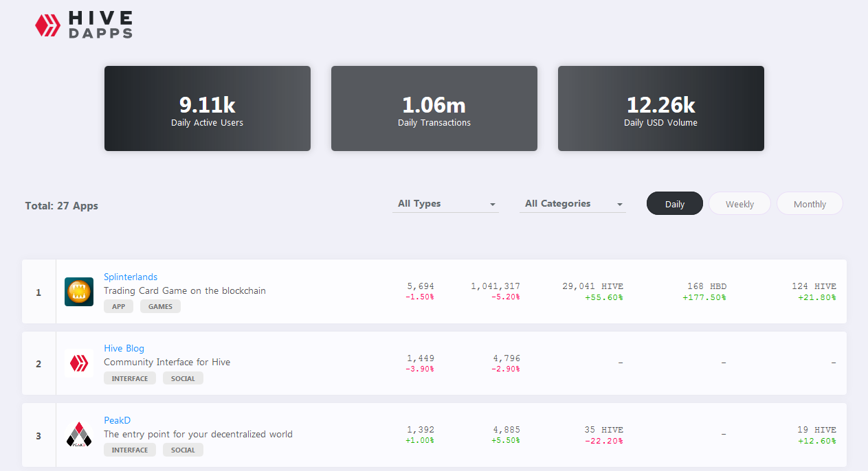Click the Daily Active Users card
This screenshot has height=471, width=868.
click(208, 108)
